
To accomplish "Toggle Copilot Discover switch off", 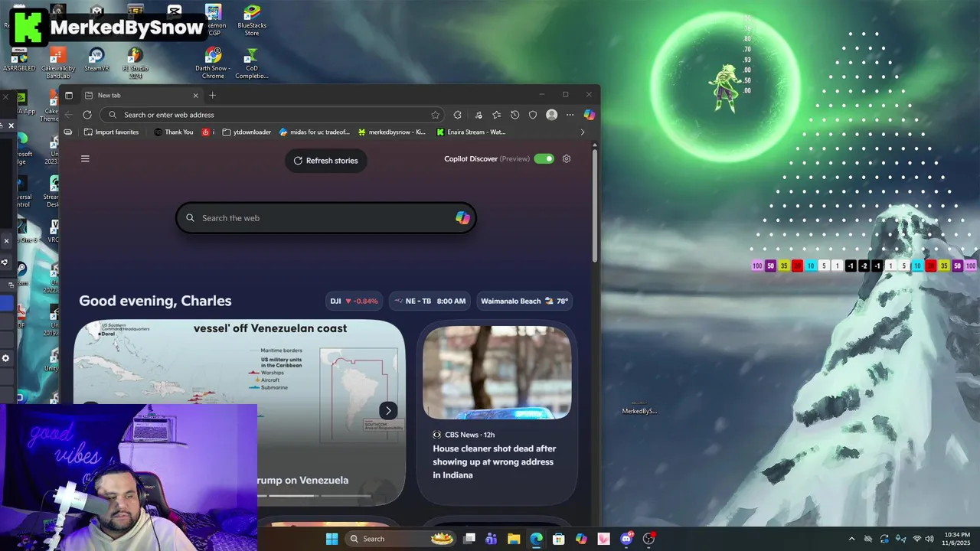I will (x=544, y=158).
